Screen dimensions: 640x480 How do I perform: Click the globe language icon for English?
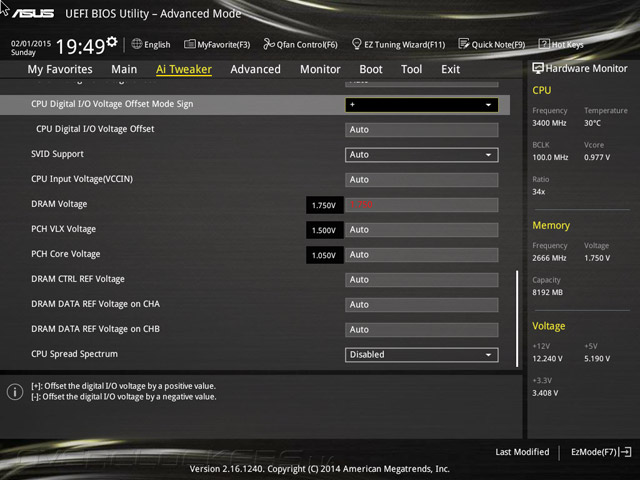[x=137, y=44]
